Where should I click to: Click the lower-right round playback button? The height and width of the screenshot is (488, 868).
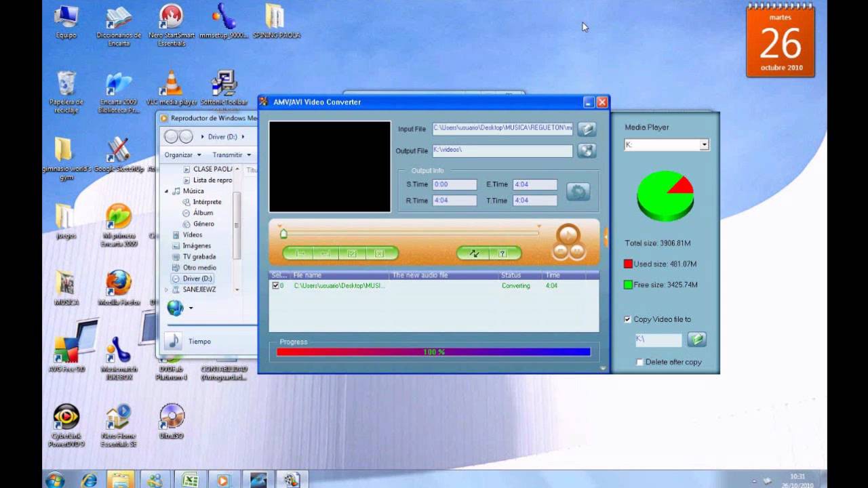[577, 251]
